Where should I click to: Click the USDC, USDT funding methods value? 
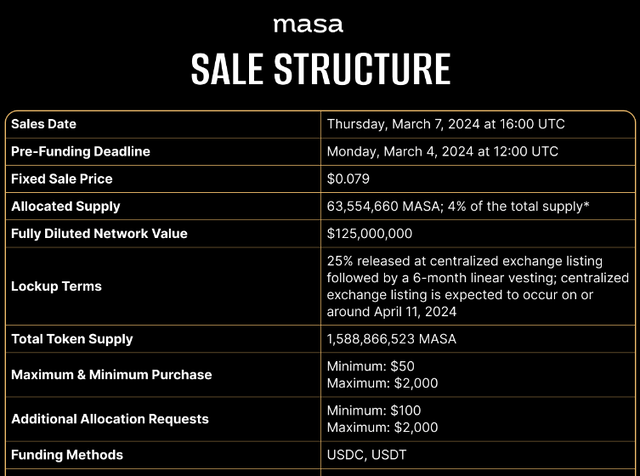364,455
